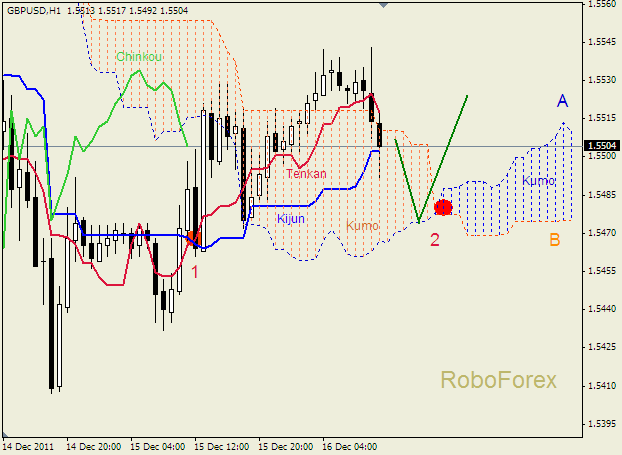Image resolution: width=622 pixels, height=455 pixels.
Task: Select the blue Kijun text label
Action: click(x=291, y=219)
